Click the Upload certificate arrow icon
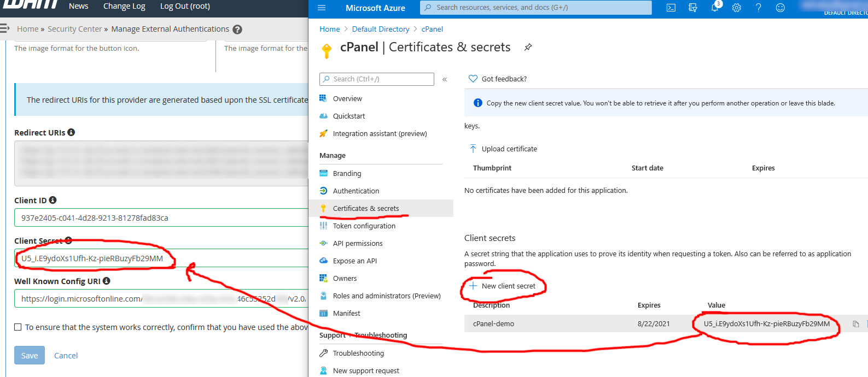 473,149
